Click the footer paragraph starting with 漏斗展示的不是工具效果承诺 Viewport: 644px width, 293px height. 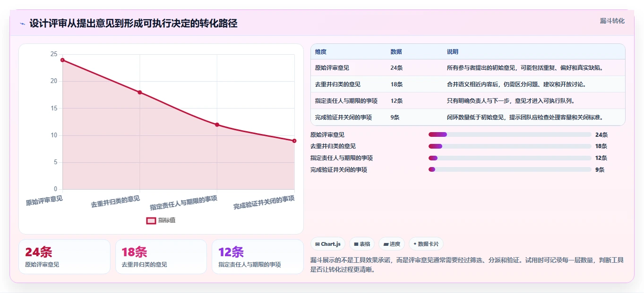tap(467, 265)
